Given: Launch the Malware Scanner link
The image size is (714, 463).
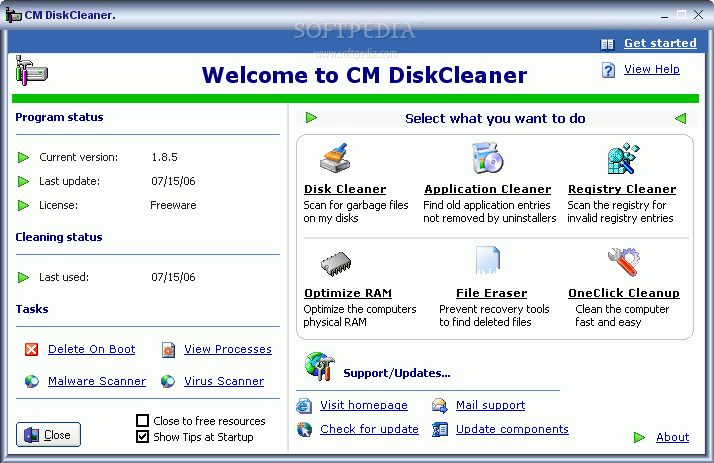Looking at the screenshot, I should tap(97, 381).
